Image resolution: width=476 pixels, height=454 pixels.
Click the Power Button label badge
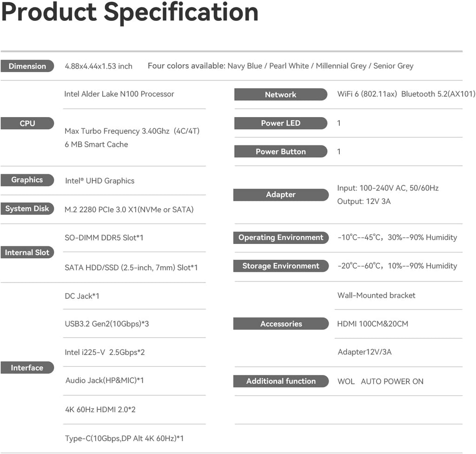click(280, 151)
